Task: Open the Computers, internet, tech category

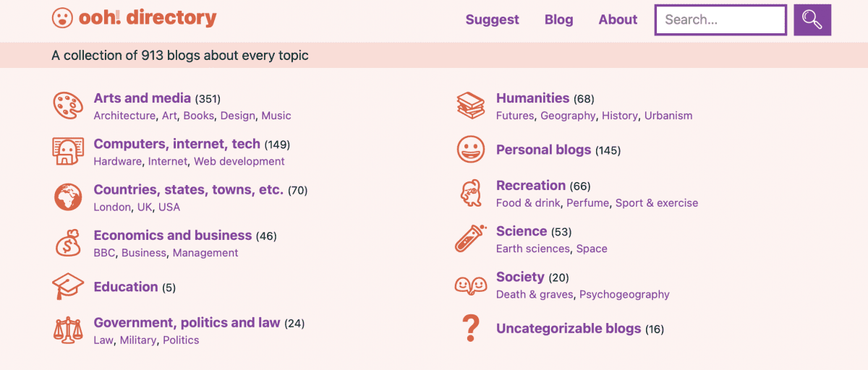Action: [x=177, y=144]
